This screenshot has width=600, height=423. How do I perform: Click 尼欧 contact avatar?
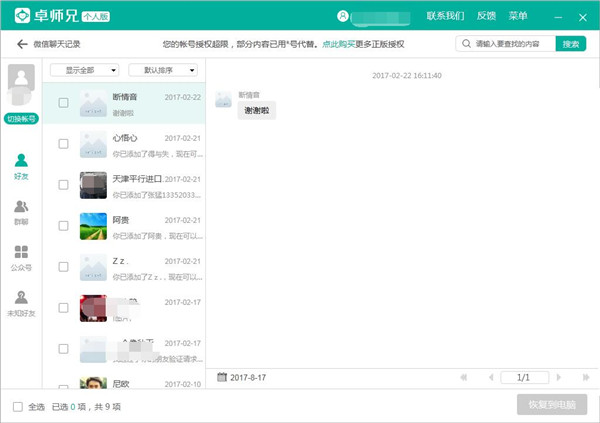pyautogui.click(x=93, y=383)
